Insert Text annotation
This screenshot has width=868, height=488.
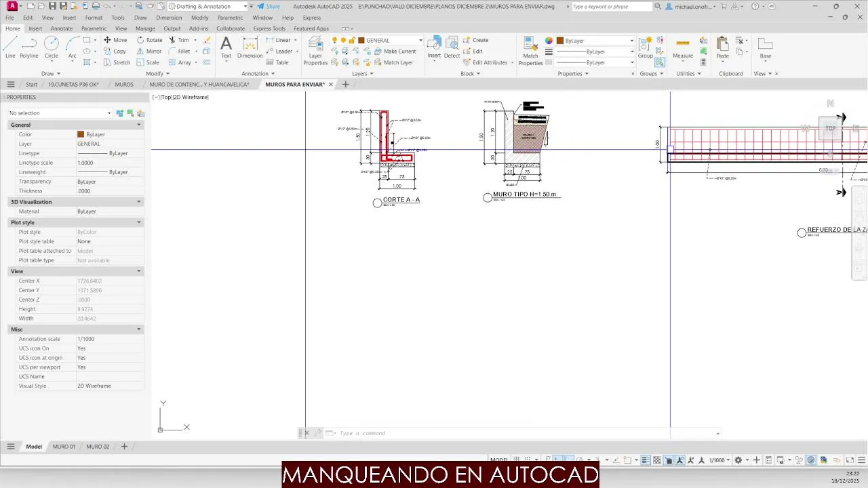[226, 47]
